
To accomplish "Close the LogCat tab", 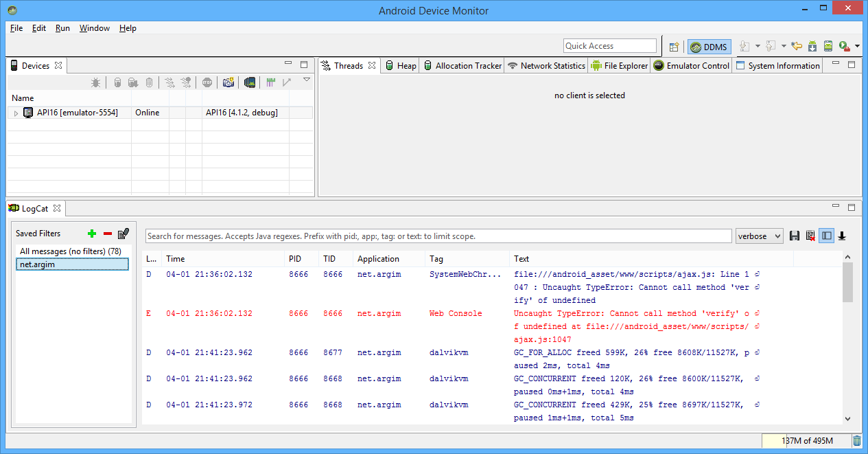I will pyautogui.click(x=57, y=207).
